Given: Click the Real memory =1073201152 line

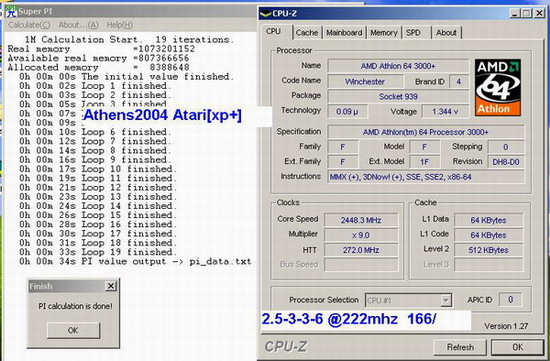Looking at the screenshot, I should tap(101, 49).
